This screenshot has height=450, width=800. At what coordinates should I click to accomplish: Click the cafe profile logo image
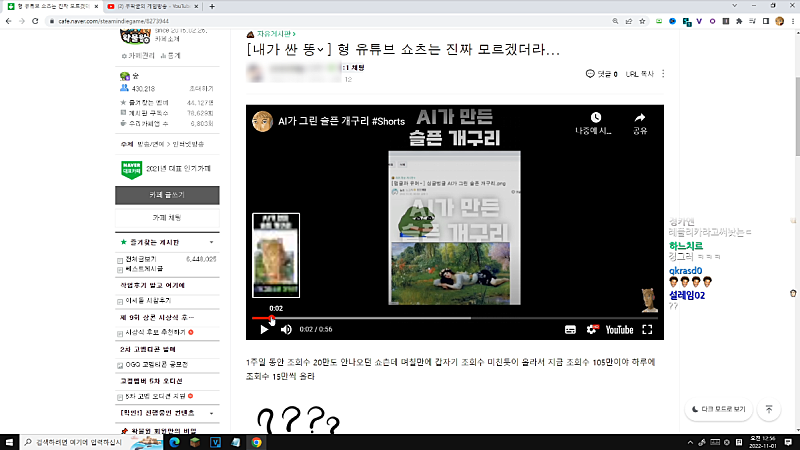[135, 37]
